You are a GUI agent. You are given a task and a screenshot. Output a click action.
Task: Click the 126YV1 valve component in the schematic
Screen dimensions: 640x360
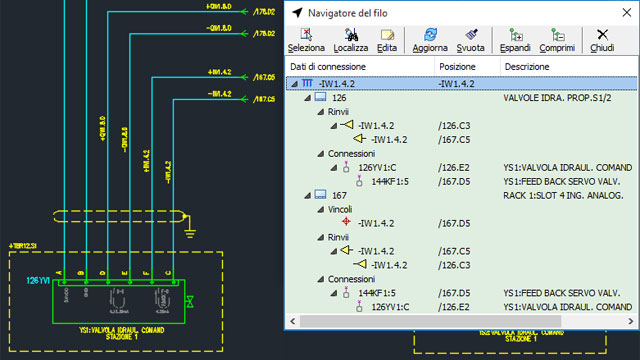click(119, 302)
